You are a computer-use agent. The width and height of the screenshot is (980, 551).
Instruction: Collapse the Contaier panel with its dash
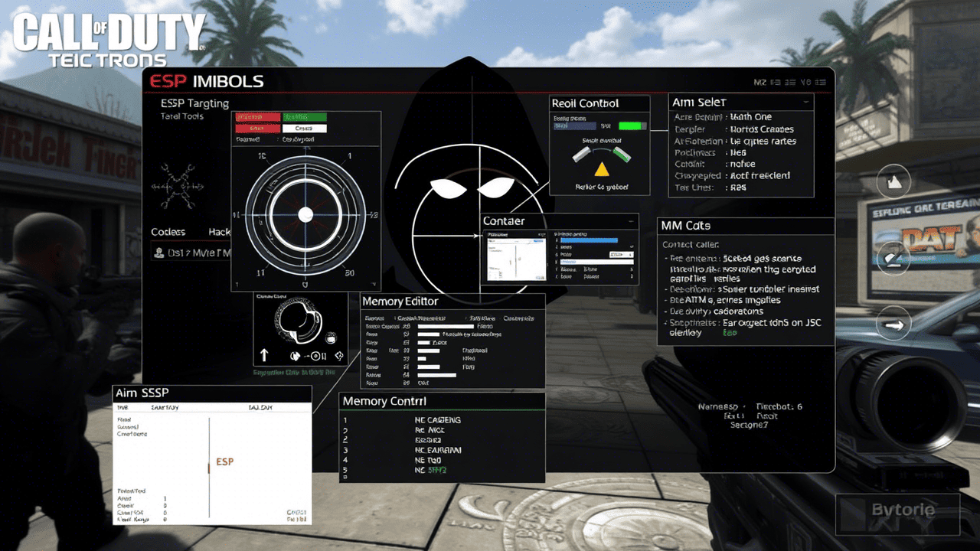coord(632,221)
